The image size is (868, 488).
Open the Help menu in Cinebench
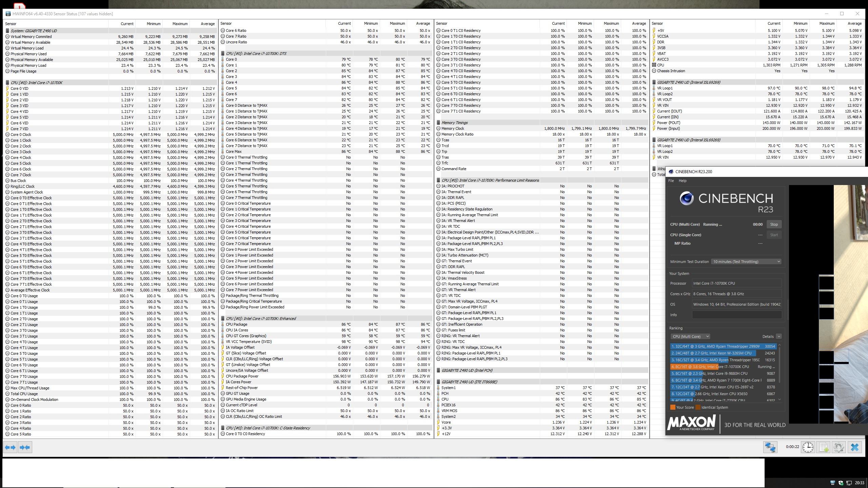click(682, 181)
